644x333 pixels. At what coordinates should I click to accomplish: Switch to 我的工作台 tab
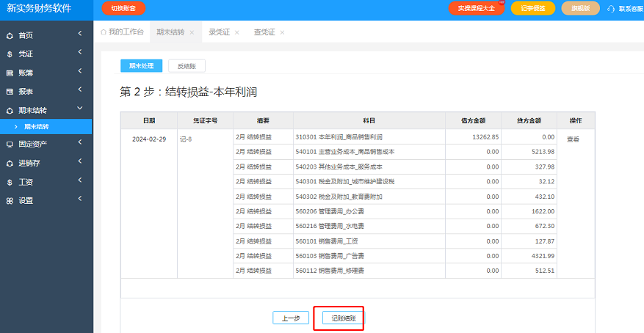pyautogui.click(x=123, y=32)
